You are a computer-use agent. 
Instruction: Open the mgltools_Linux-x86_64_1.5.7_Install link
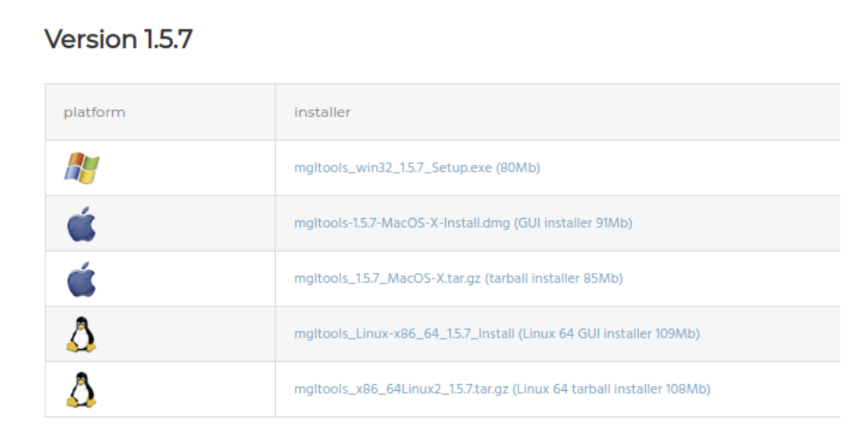click(404, 334)
